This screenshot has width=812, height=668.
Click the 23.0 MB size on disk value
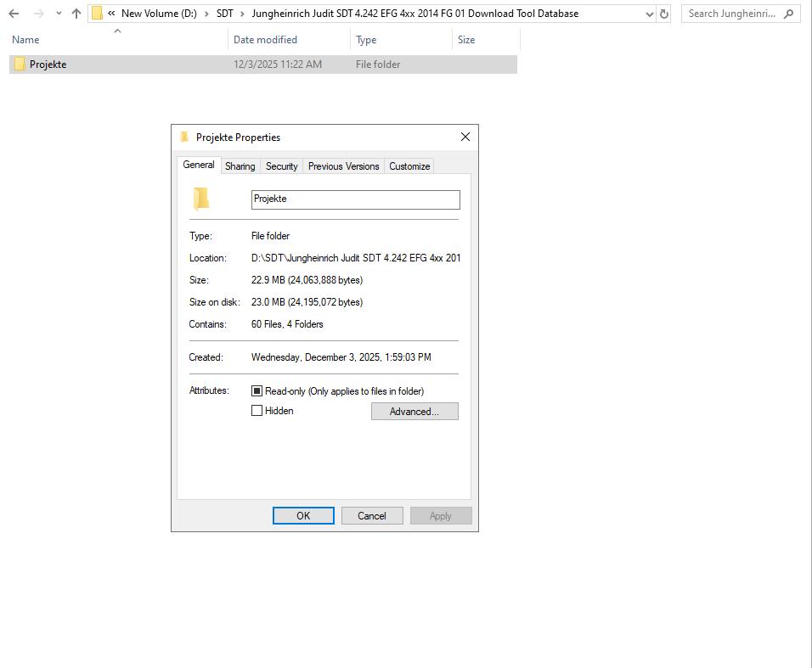(x=307, y=302)
